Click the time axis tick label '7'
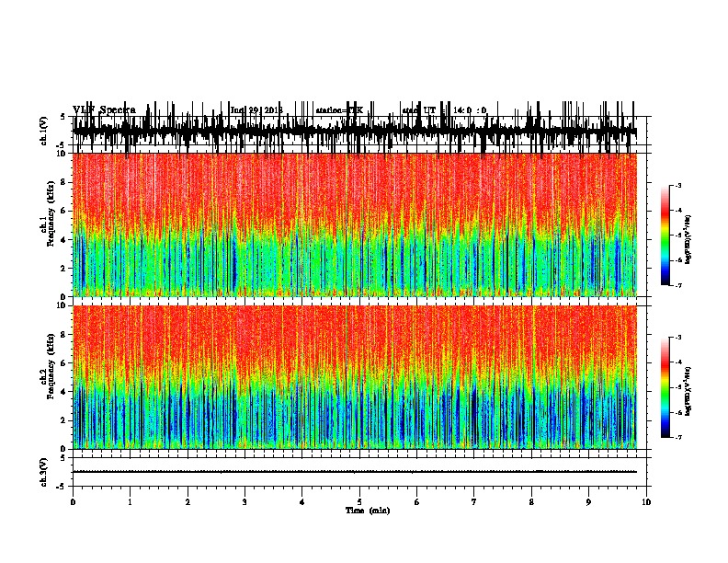The width and height of the screenshot is (728, 563). coord(474,502)
